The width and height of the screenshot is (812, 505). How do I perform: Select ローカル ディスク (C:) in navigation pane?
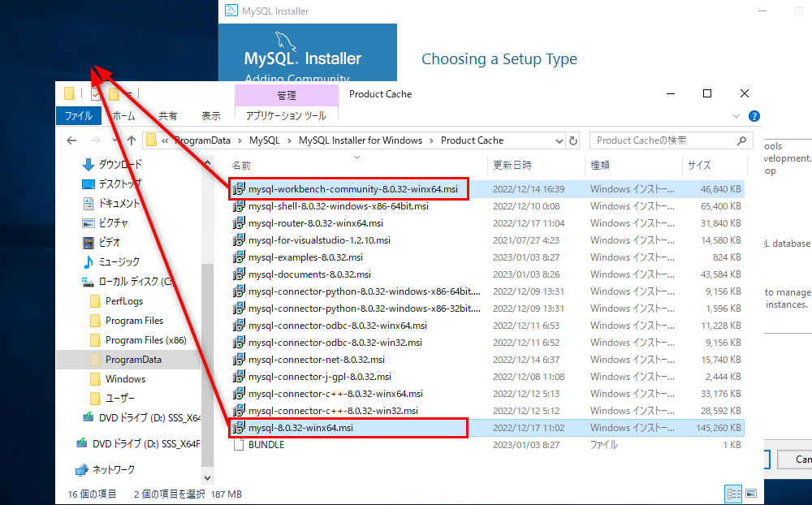(x=135, y=281)
